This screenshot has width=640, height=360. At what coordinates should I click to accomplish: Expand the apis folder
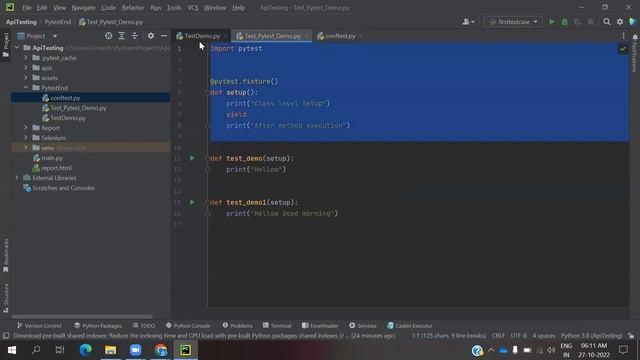[x=26, y=68]
